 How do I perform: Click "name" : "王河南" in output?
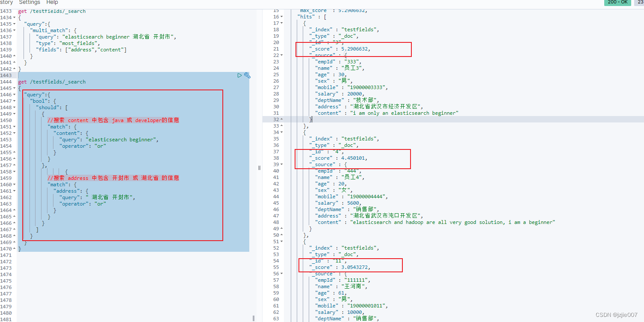(342, 286)
